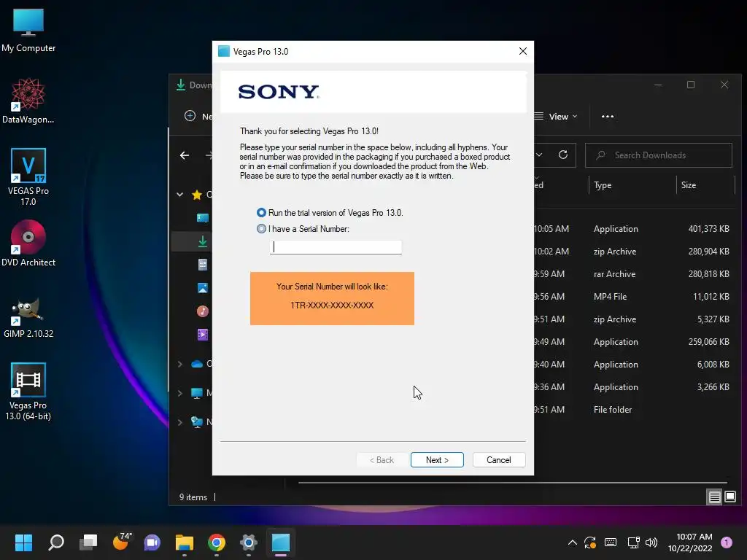Click the update sync tray icon
Screen dimensions: 747x560
point(590,542)
